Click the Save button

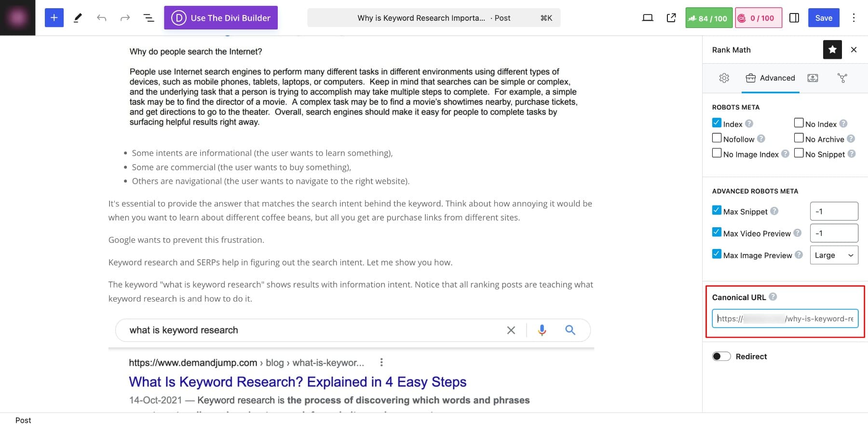pyautogui.click(x=823, y=18)
